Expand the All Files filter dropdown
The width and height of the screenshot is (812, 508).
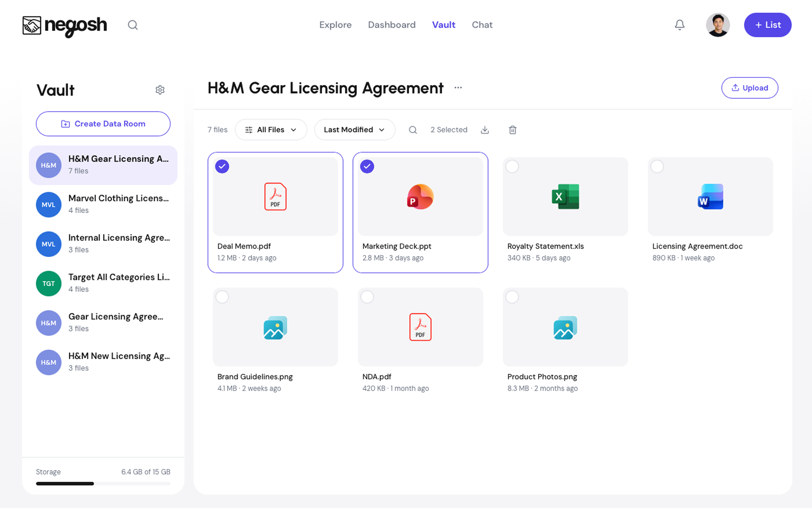271,130
